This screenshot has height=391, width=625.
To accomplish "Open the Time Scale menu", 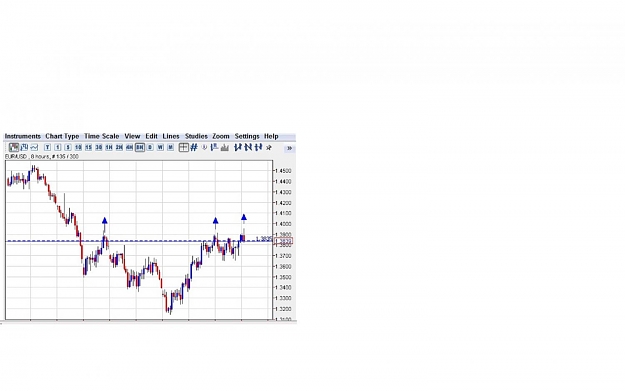I will (x=102, y=136).
